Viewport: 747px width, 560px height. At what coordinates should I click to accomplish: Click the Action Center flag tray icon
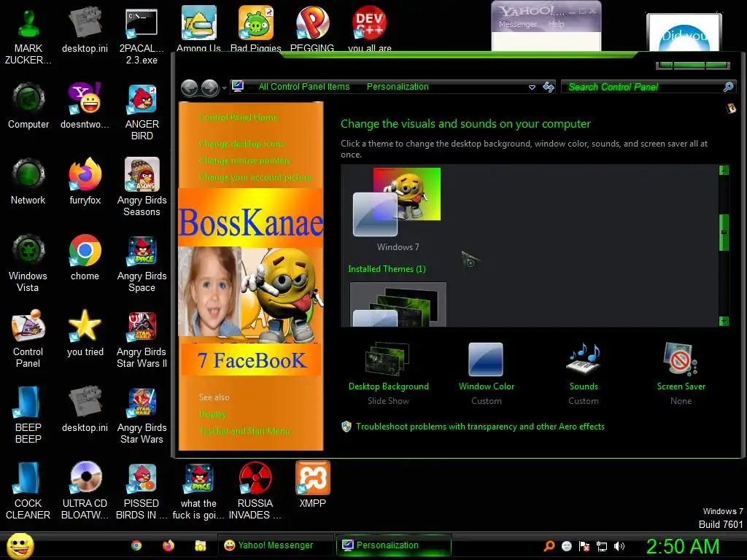(x=584, y=546)
